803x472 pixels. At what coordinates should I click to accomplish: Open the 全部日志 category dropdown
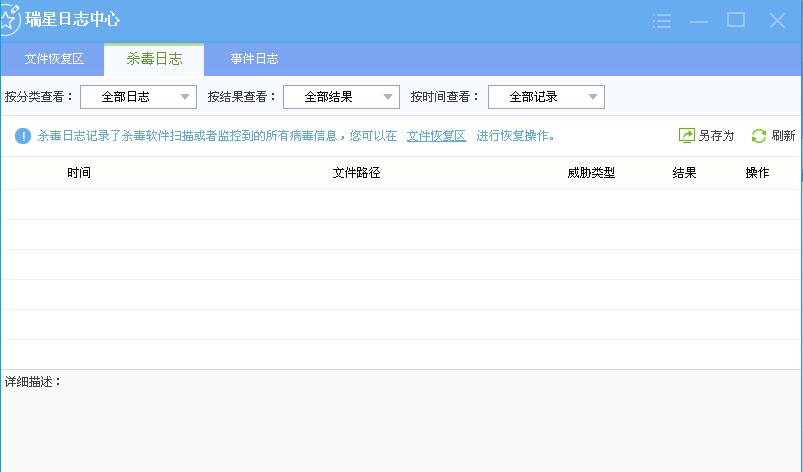point(138,97)
